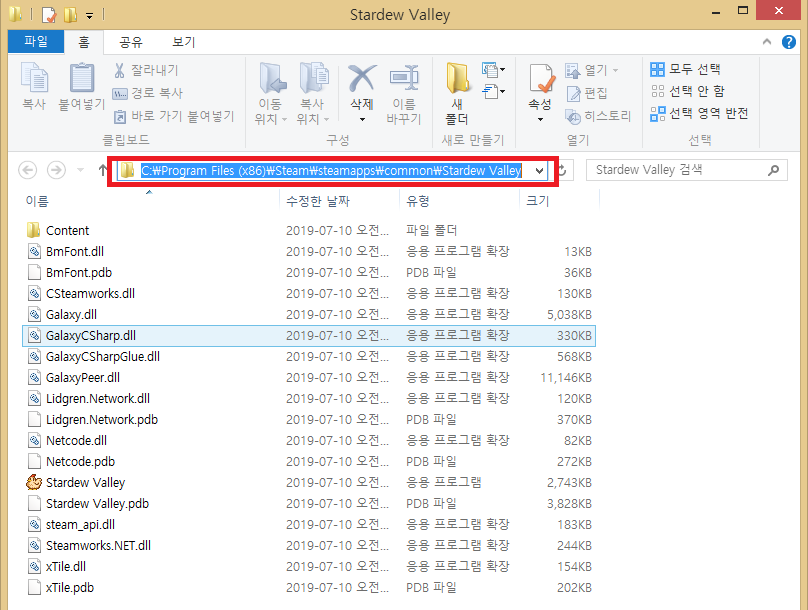
Task: Click the Paste (붙여넣기) clipboard icon
Action: [x=82, y=78]
